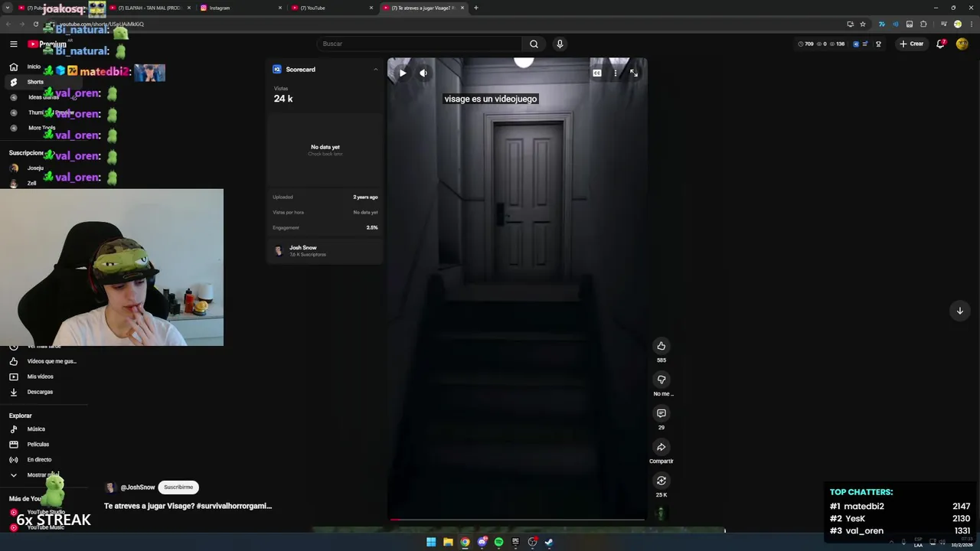Open YouTube account avatar menu
The image size is (980, 551).
[962, 44]
